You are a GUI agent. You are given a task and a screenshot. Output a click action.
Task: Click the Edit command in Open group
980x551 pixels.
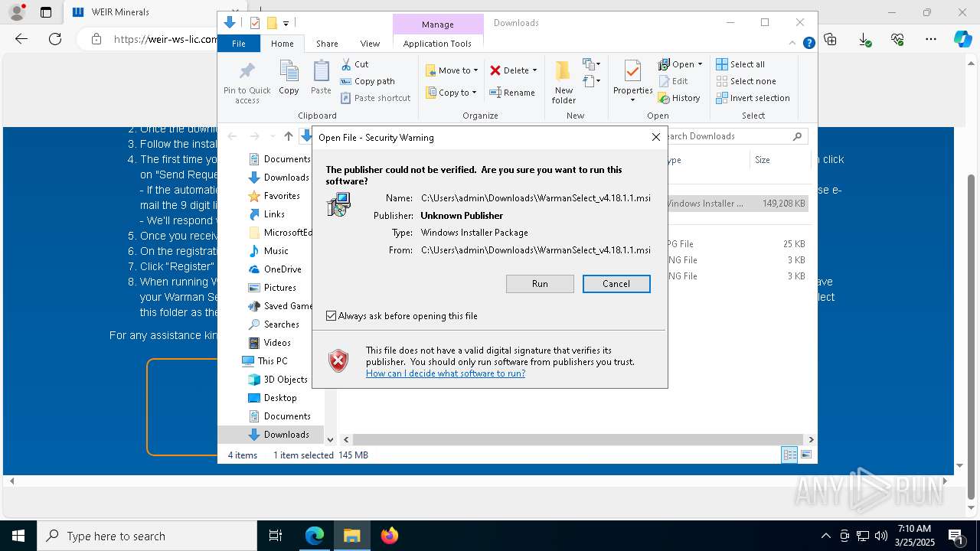pos(673,81)
